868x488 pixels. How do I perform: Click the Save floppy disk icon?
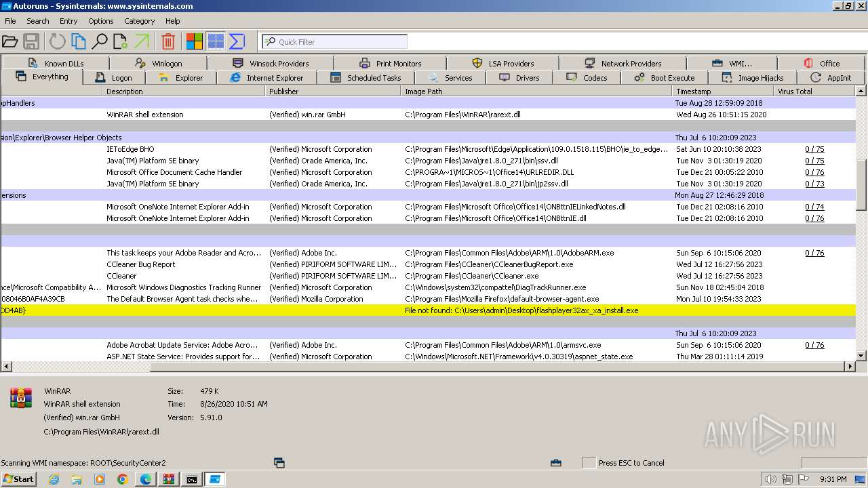pyautogui.click(x=31, y=41)
